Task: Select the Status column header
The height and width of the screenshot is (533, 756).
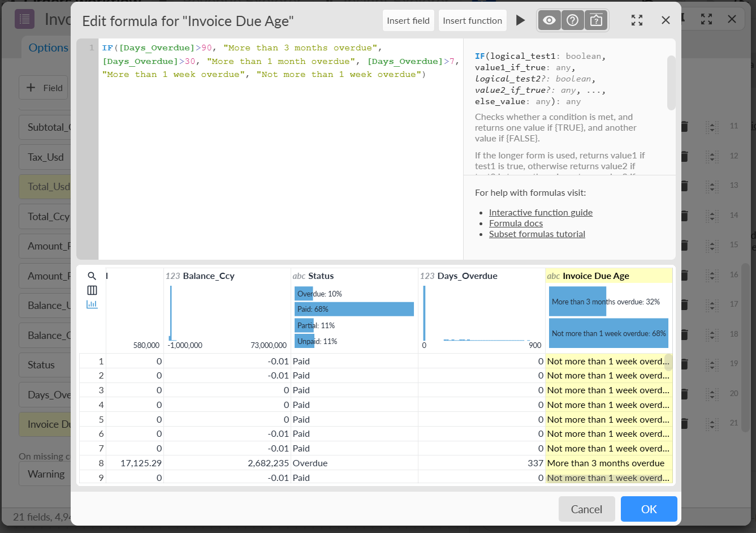Action: pos(355,276)
